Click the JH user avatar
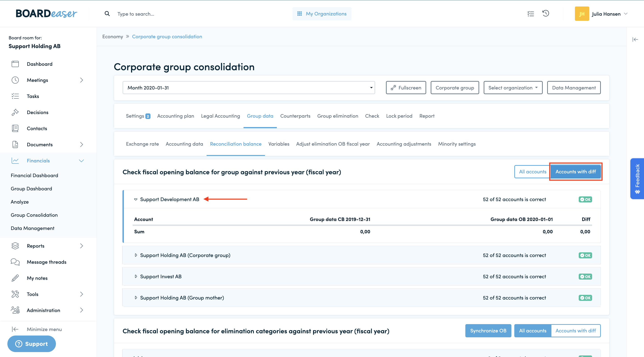The image size is (644, 357). [x=582, y=14]
